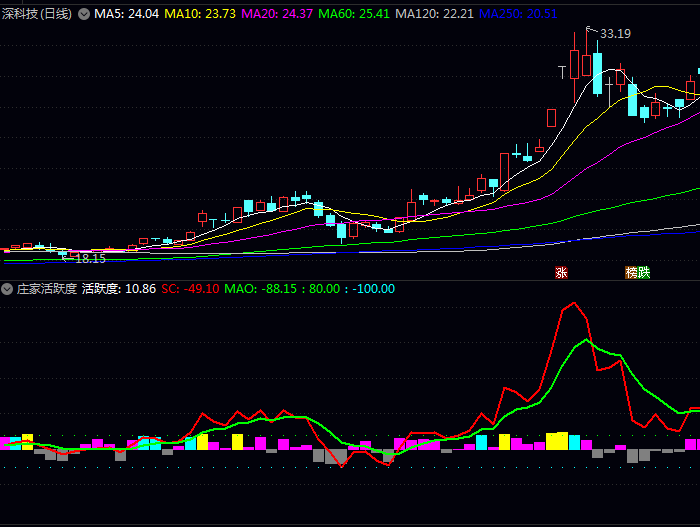This screenshot has width=700, height=527.
Task: Expand the 庄家活跃度 indicator dropdown arrow
Action: tap(7, 289)
